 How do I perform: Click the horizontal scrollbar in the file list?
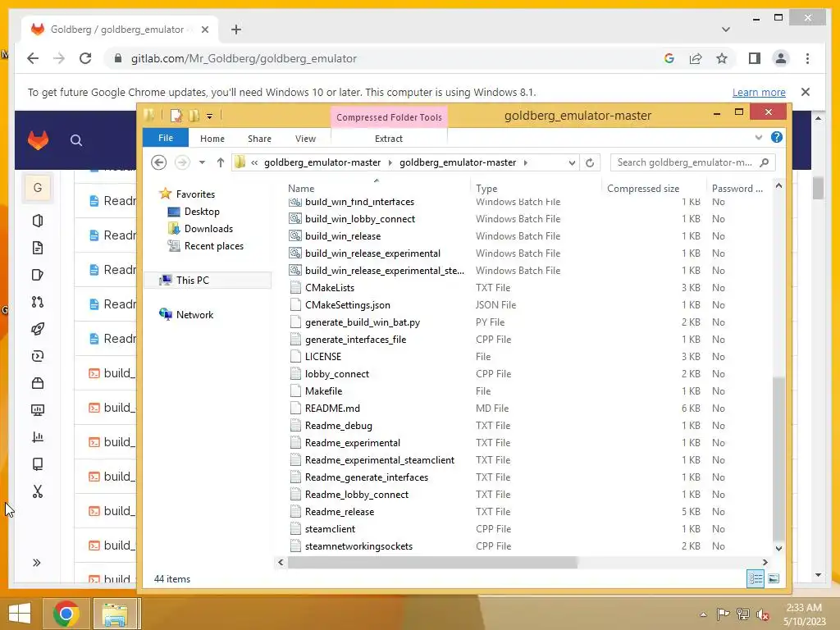432,563
